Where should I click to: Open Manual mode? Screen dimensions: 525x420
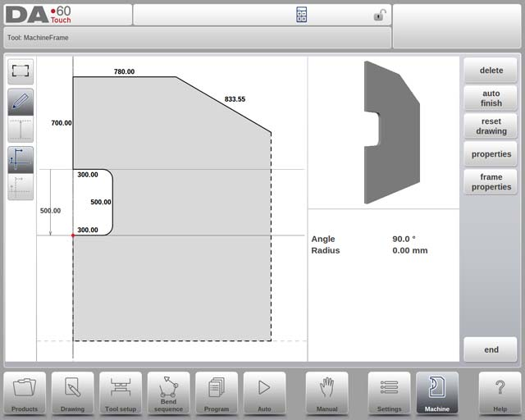click(326, 393)
